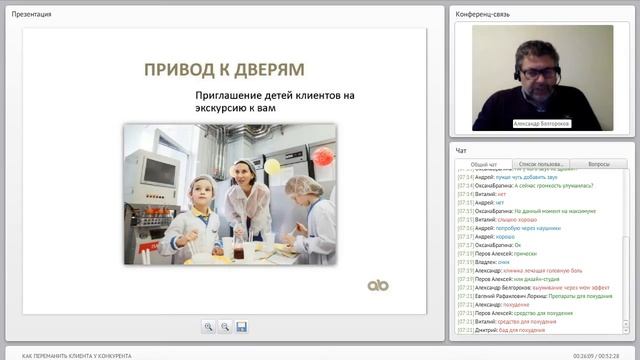Select Владлен's chat message

[483, 262]
